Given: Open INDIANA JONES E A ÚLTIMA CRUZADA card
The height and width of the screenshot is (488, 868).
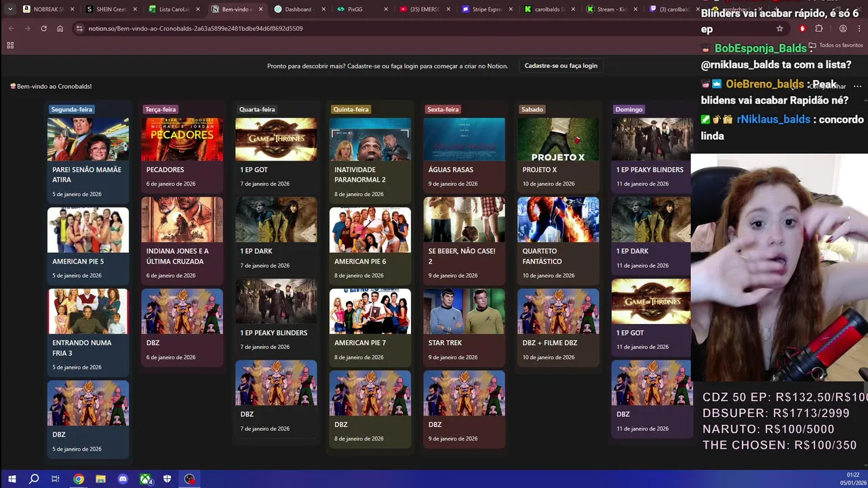Looking at the screenshot, I should (182, 240).
